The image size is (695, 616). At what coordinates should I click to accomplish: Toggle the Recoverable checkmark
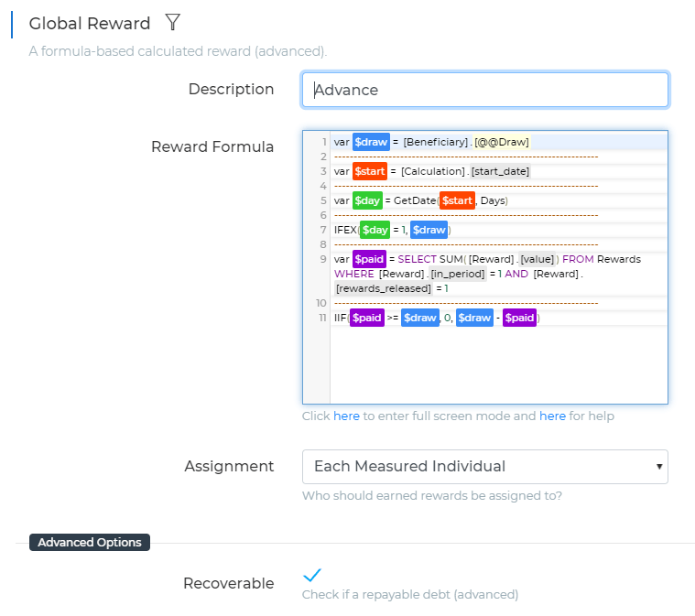click(312, 575)
